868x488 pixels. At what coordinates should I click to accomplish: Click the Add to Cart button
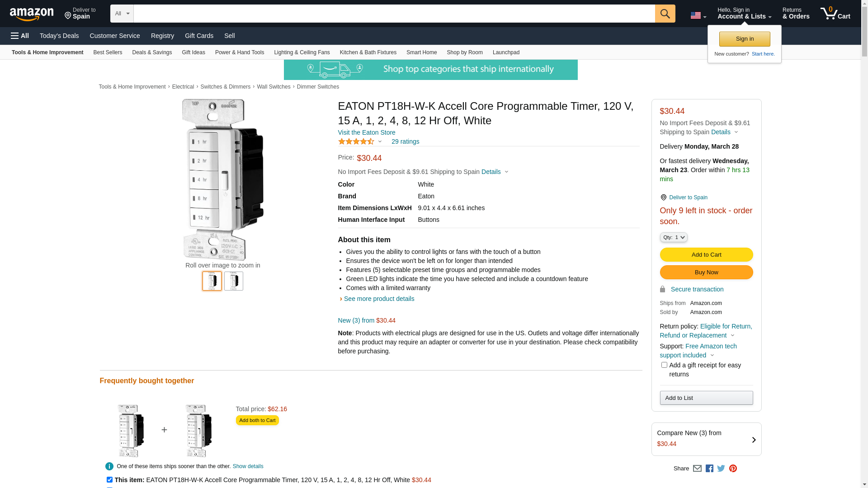click(x=706, y=255)
